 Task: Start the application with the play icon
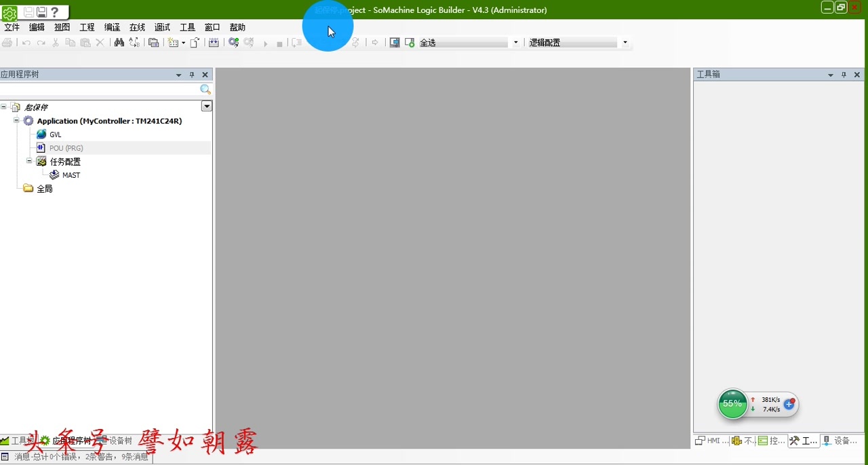(x=265, y=43)
